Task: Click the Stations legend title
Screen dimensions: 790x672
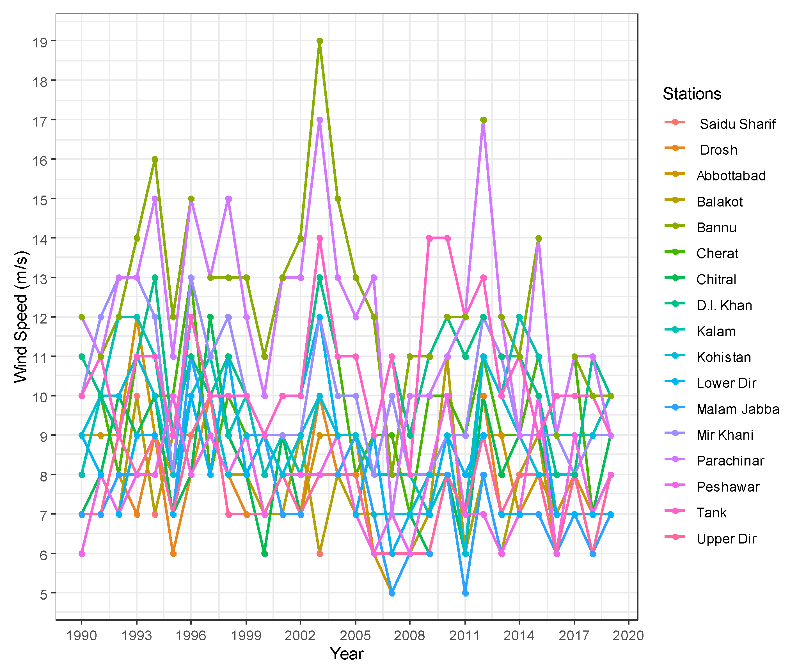Action: pyautogui.click(x=692, y=94)
